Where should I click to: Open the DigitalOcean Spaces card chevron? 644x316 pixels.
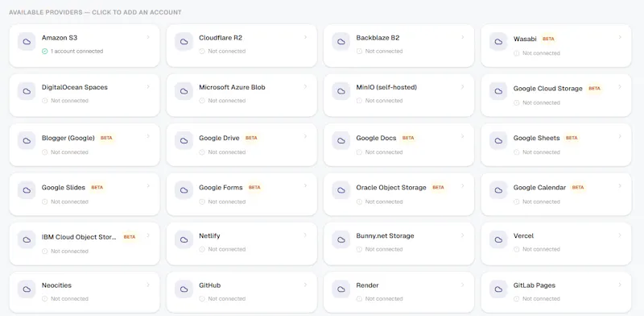point(148,86)
